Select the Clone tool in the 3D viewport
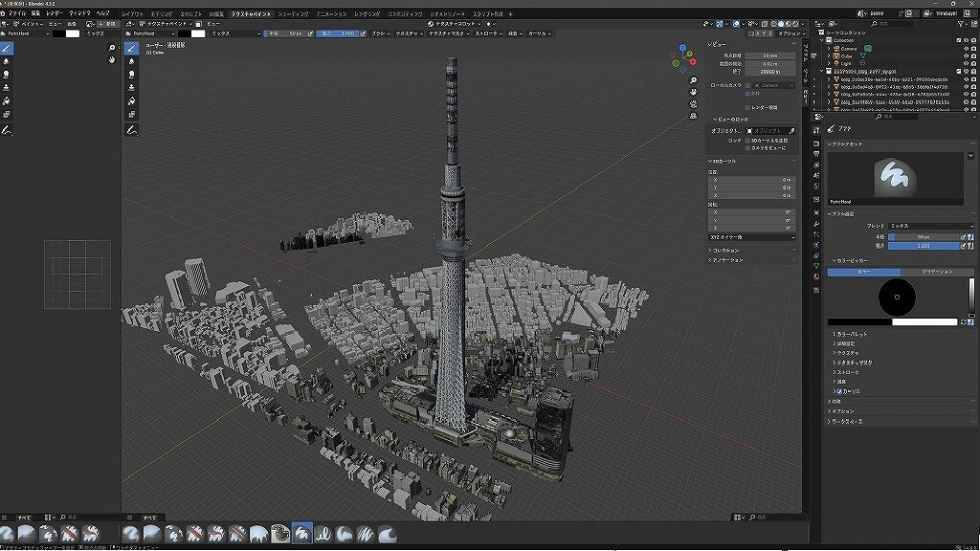This screenshot has height=551, width=980. coord(131,87)
